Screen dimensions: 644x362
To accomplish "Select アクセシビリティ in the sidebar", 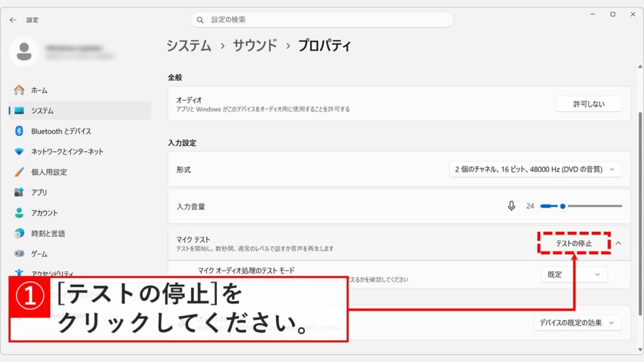I will click(64, 273).
